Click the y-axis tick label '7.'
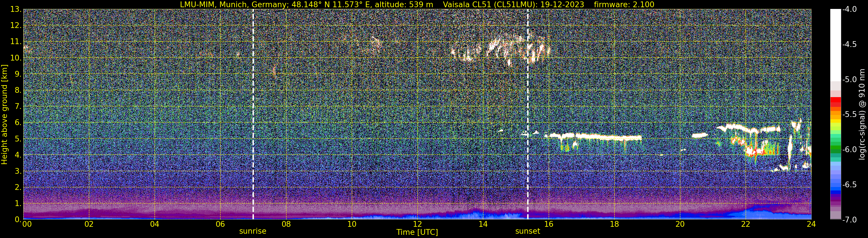The height and width of the screenshot is (238, 868). (18, 107)
